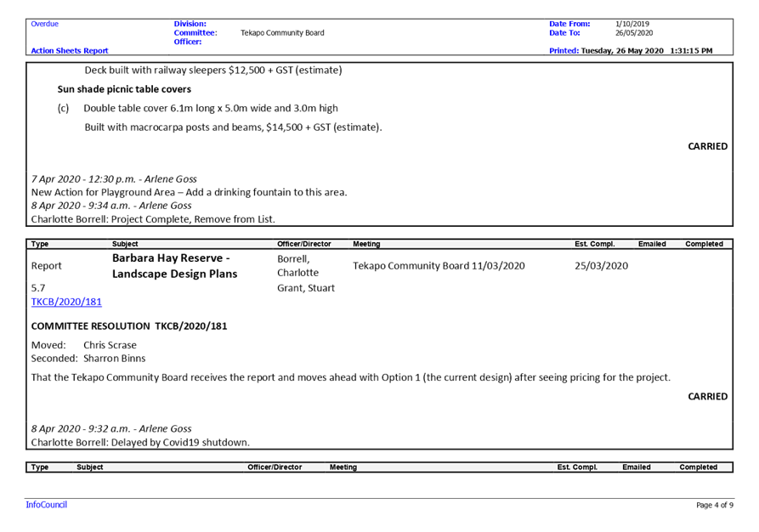Viewport: 759px width, 532px height.
Task: Click the Date From: label
Action: point(569,24)
